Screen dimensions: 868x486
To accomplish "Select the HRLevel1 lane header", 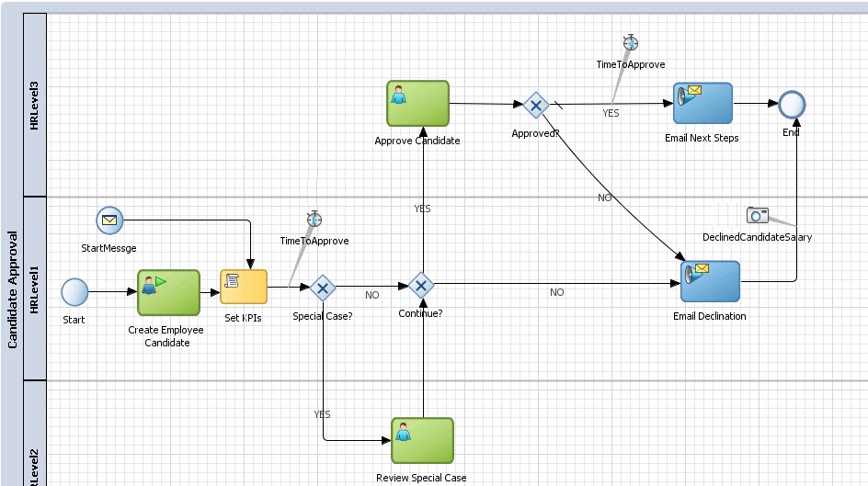I will (x=35, y=288).
